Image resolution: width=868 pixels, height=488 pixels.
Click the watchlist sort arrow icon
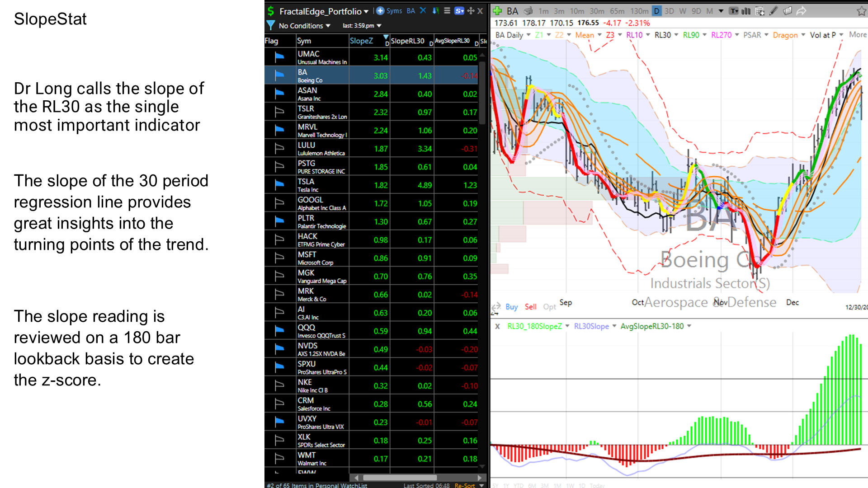(435, 11)
